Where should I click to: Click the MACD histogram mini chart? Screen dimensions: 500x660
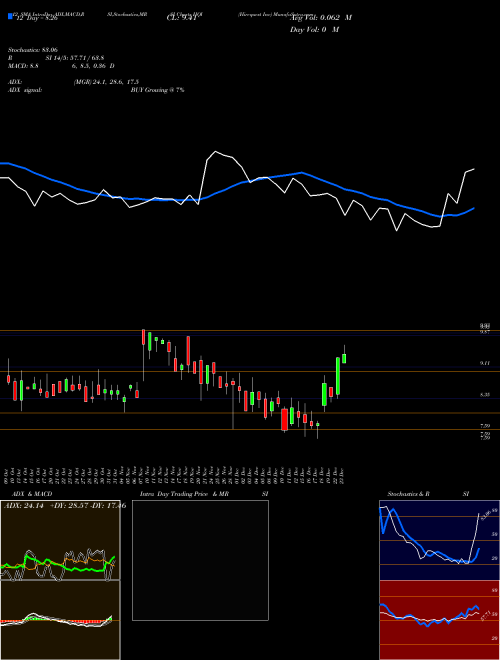coord(60,620)
